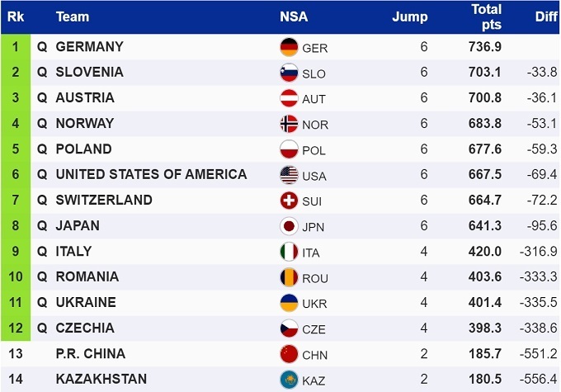Select the CZECHIA team name
The width and height of the screenshot is (561, 392).
[85, 328]
